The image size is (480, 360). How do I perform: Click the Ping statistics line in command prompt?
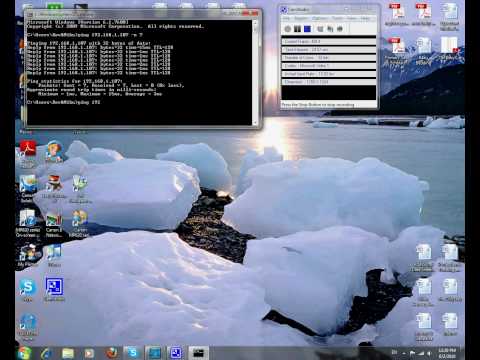(75, 81)
